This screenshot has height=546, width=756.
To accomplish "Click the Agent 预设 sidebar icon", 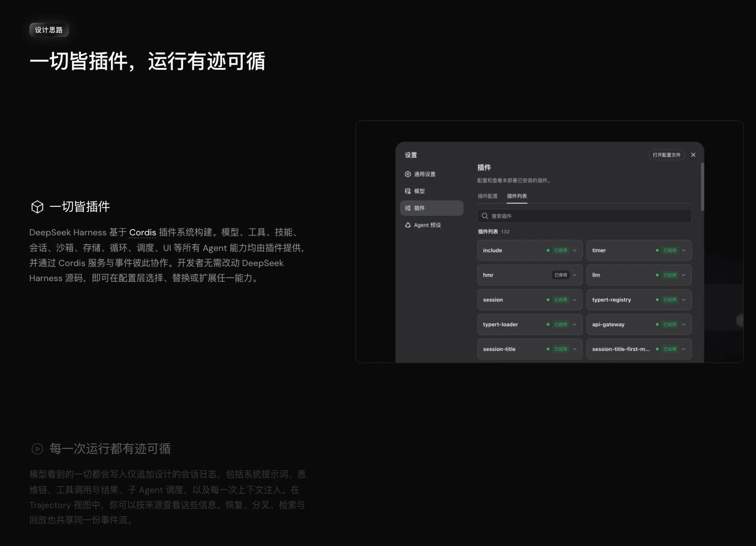I will pos(408,225).
